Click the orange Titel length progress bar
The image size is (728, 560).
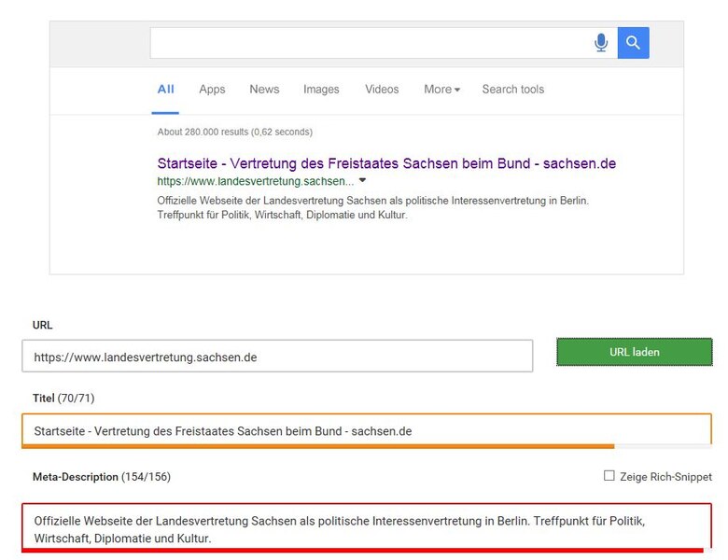318,446
